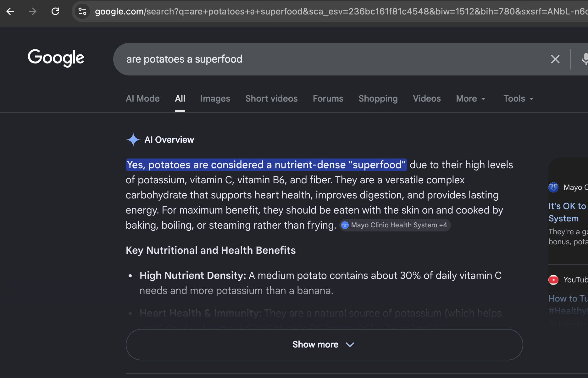Image resolution: width=588 pixels, height=378 pixels.
Task: Switch to Shopping tab
Action: tap(378, 99)
